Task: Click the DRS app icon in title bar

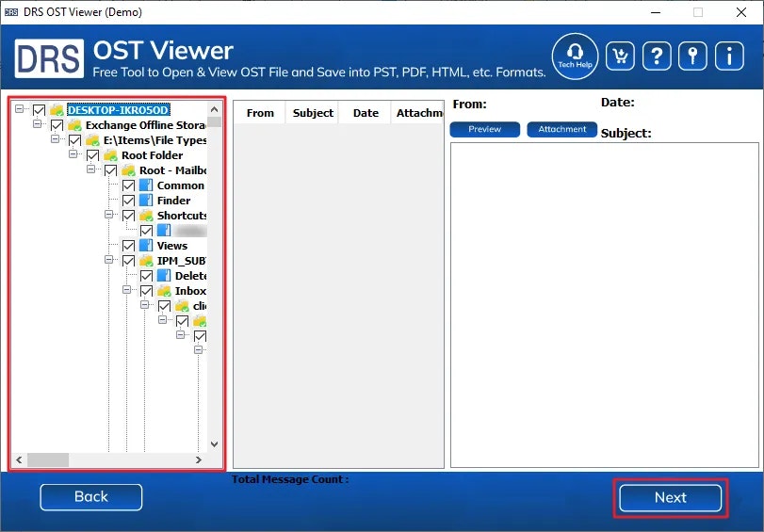Action: (x=10, y=12)
